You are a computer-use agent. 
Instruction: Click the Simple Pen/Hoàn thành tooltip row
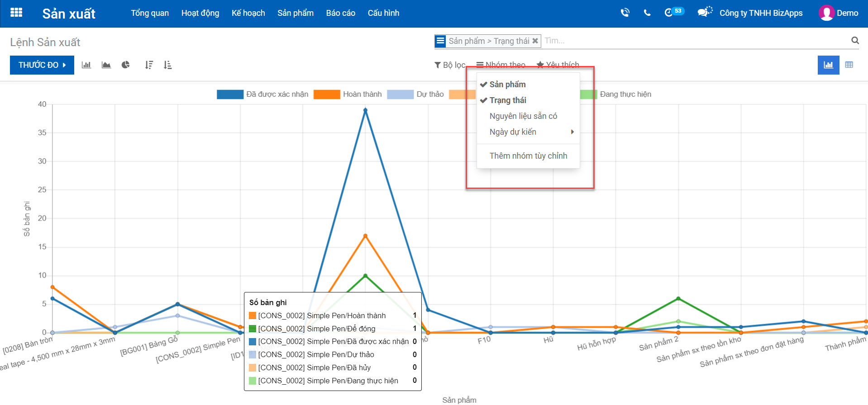[333, 316]
